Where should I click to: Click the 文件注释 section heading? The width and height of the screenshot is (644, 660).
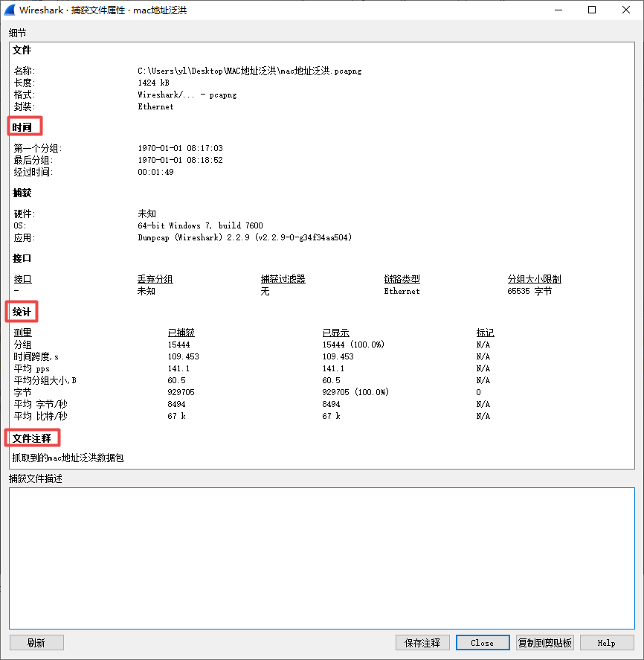tap(32, 438)
